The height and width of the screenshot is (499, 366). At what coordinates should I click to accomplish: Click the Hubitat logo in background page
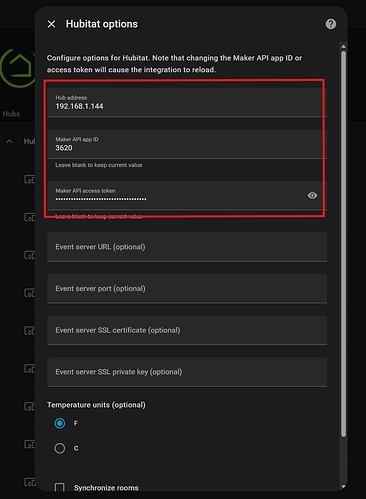click(x=17, y=68)
